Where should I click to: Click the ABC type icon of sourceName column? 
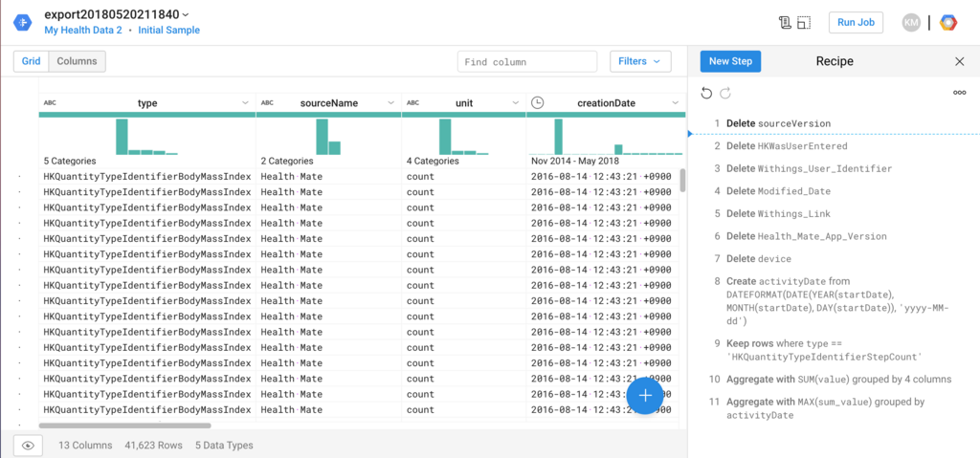(x=267, y=103)
